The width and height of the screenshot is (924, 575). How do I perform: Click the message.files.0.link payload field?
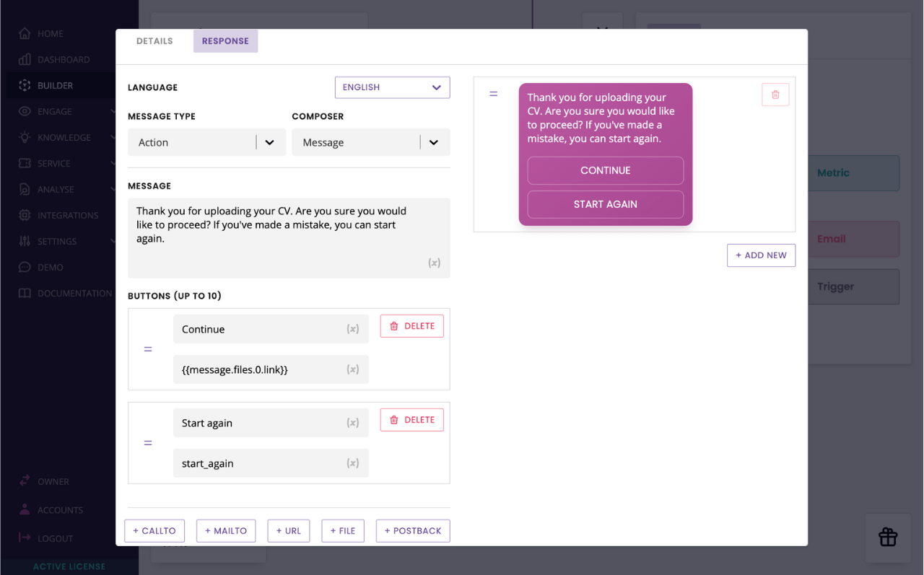pos(260,369)
